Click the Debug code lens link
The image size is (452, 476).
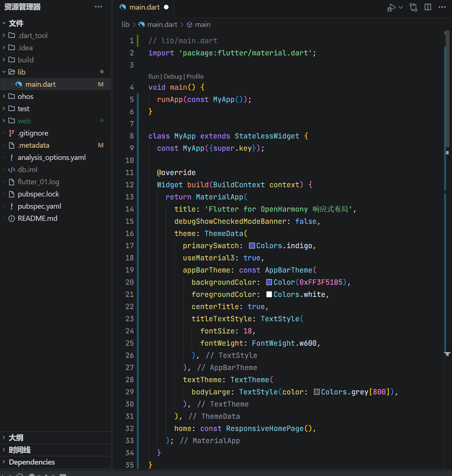173,76
